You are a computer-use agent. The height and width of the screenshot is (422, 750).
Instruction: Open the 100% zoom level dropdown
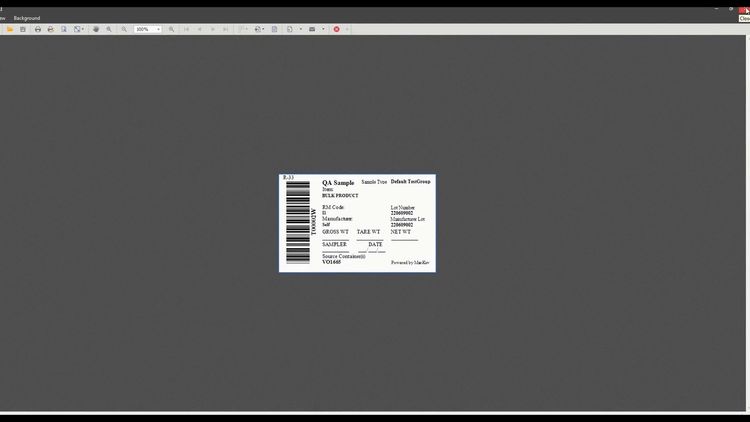[x=158, y=29]
